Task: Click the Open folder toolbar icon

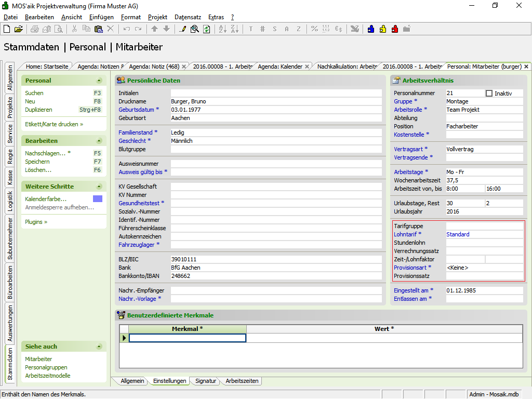Action: point(18,29)
